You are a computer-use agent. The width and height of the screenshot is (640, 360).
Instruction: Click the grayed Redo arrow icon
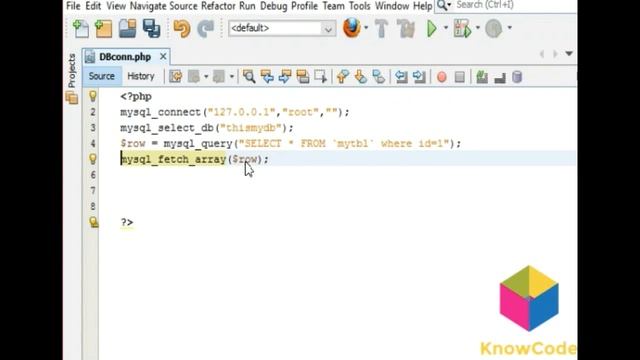(x=205, y=29)
